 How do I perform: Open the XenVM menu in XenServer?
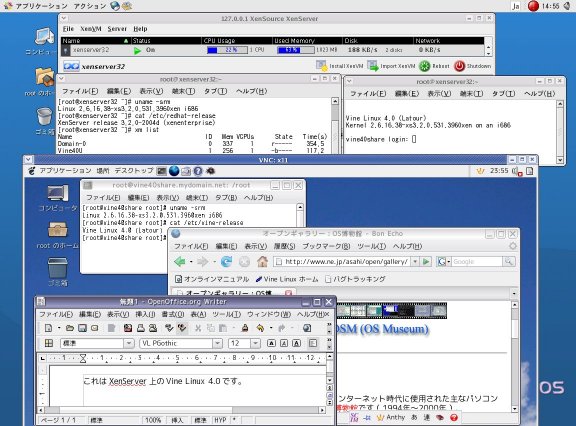(91, 29)
